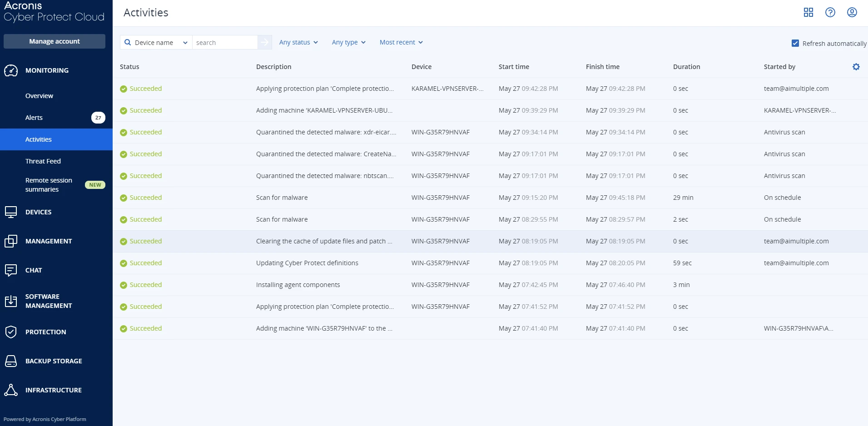Click the Protection shield icon

[11, 332]
